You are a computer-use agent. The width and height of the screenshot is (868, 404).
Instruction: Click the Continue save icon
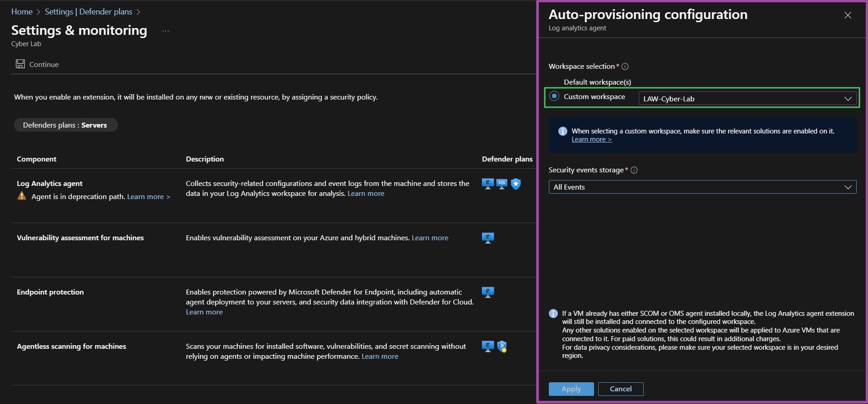(20, 64)
